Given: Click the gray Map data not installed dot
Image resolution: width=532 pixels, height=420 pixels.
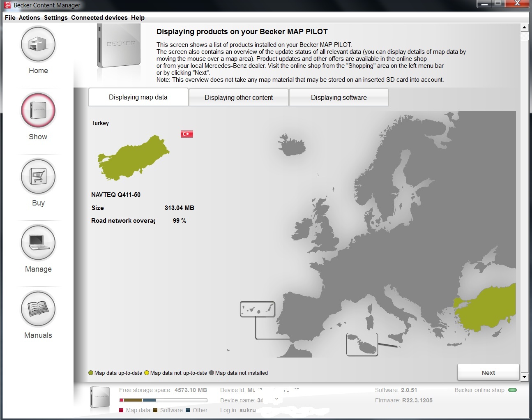Looking at the screenshot, I should pos(212,373).
